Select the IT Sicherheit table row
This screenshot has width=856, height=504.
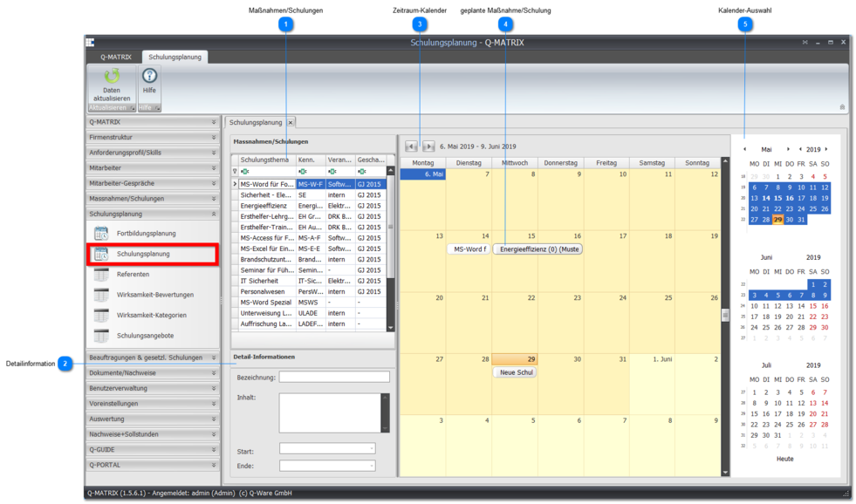(312, 281)
